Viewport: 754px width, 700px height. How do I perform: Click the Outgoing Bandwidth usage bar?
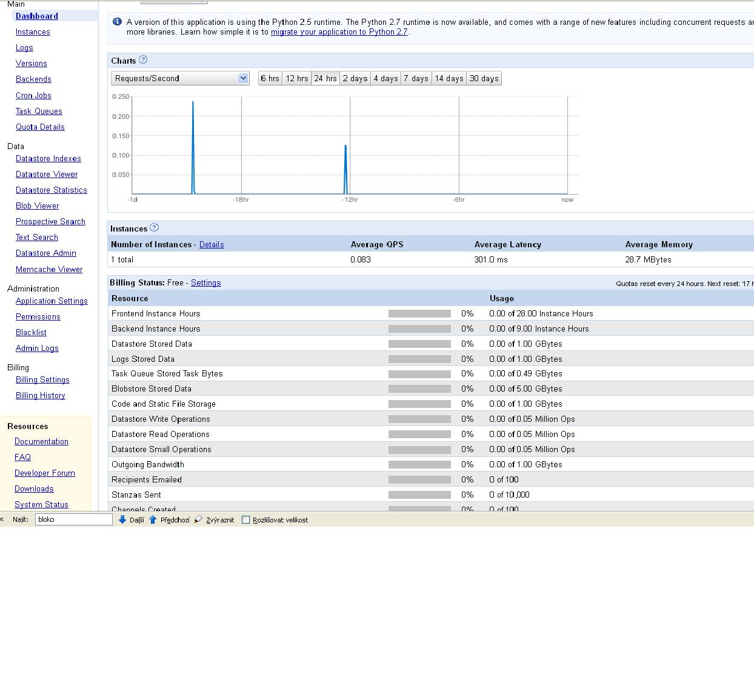tap(419, 464)
